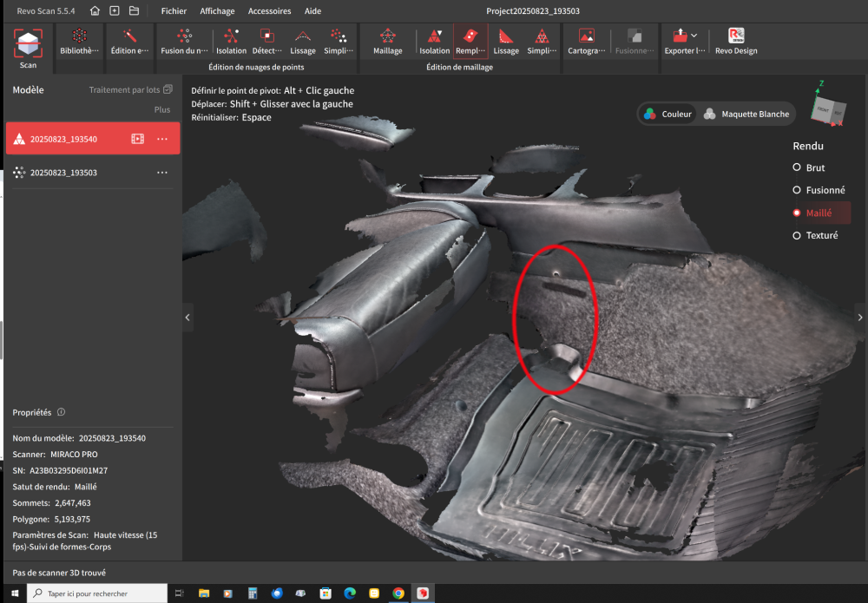The height and width of the screenshot is (603, 868).
Task: Click the orientation view cube
Action: pos(828,109)
